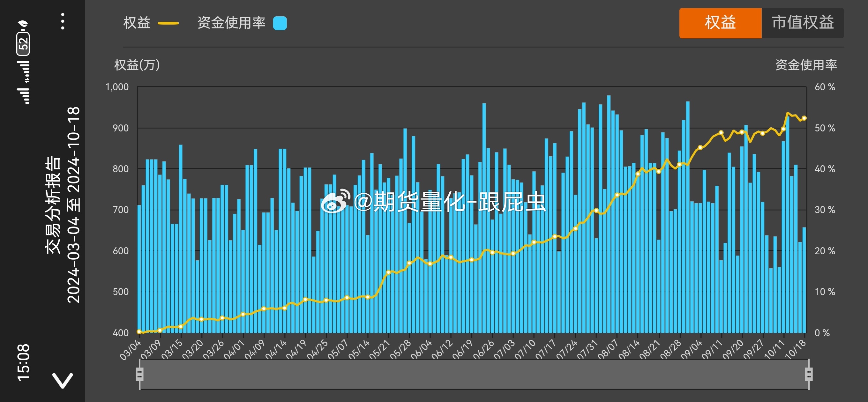Tap the 06/26 x-axis date label
Screen dimensions: 868x402
coord(483,350)
